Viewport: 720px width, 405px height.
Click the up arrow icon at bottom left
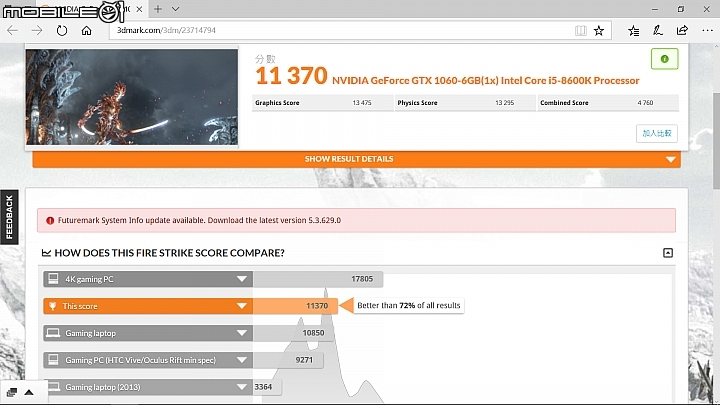[29, 392]
